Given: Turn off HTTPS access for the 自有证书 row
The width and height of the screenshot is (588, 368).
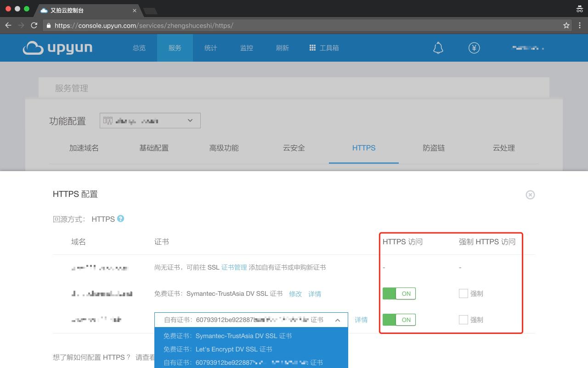Looking at the screenshot, I should tap(399, 320).
